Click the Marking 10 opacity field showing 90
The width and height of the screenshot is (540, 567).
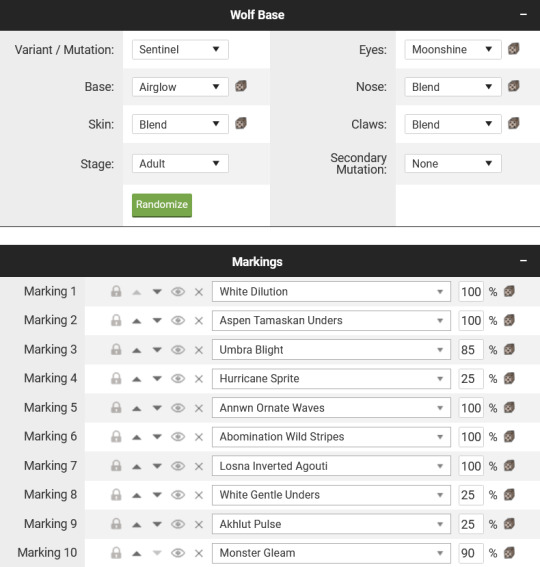[471, 553]
